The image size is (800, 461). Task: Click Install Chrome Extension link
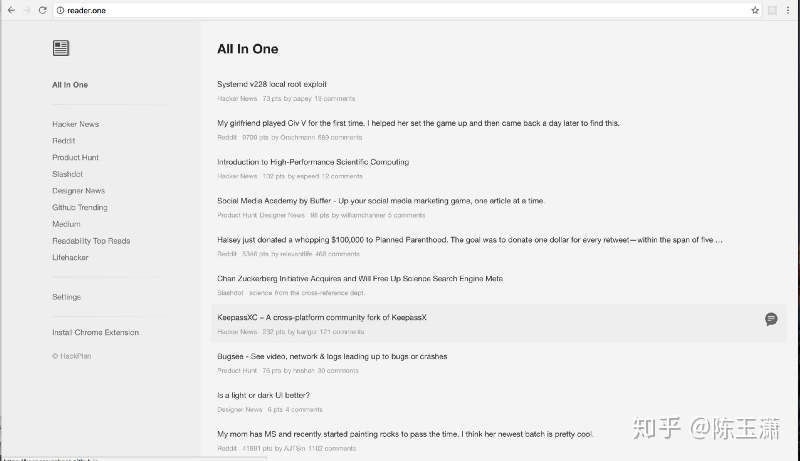95,332
